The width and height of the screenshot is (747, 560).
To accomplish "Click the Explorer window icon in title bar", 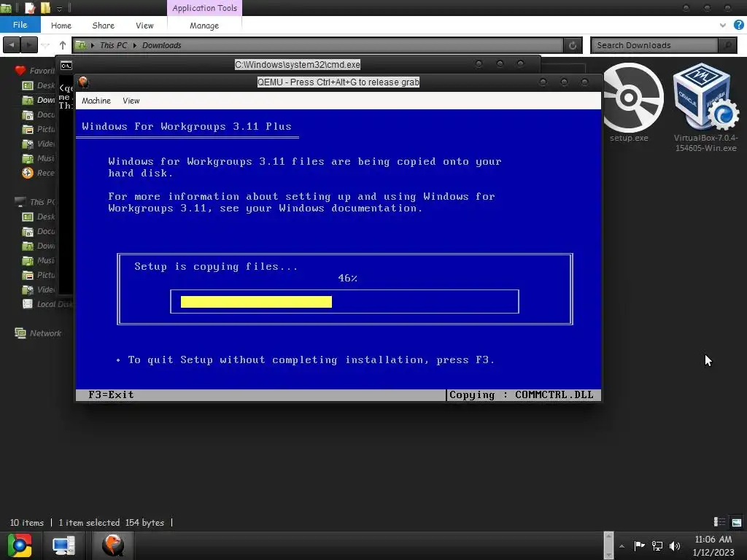I will (x=6, y=7).
